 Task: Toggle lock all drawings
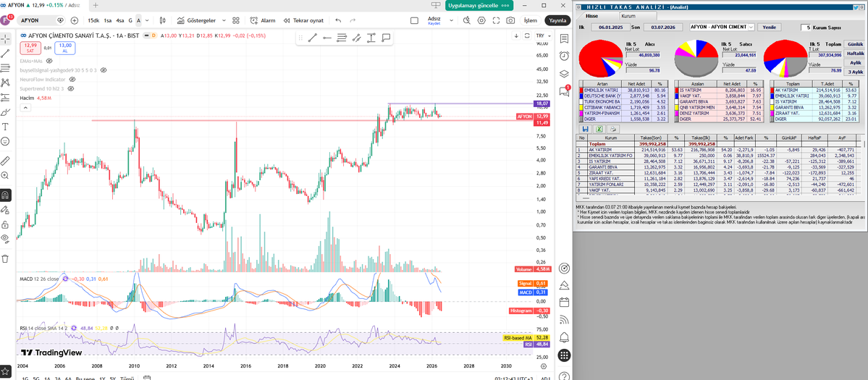(6, 224)
